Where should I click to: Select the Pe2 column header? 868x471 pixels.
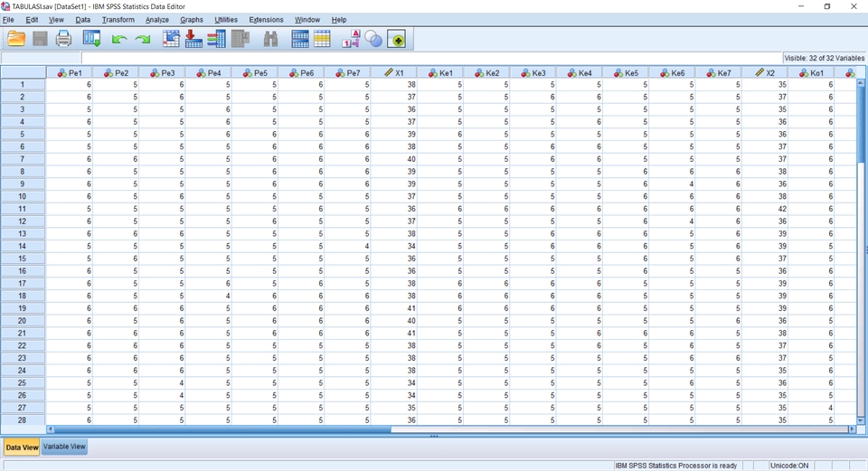(116, 72)
